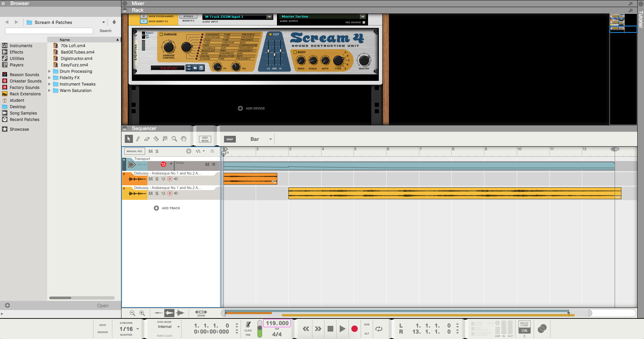Select the Eraser tool
Screen dimensions: 644x339
147,139
